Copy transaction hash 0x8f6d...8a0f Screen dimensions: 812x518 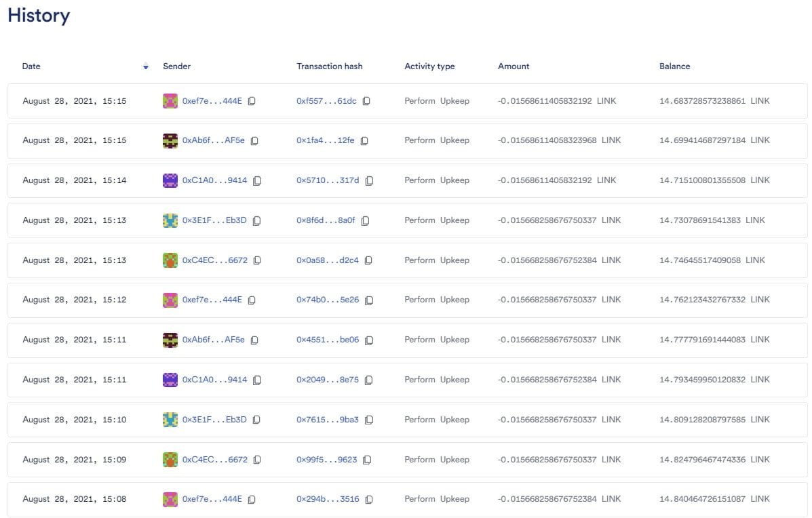(x=366, y=220)
